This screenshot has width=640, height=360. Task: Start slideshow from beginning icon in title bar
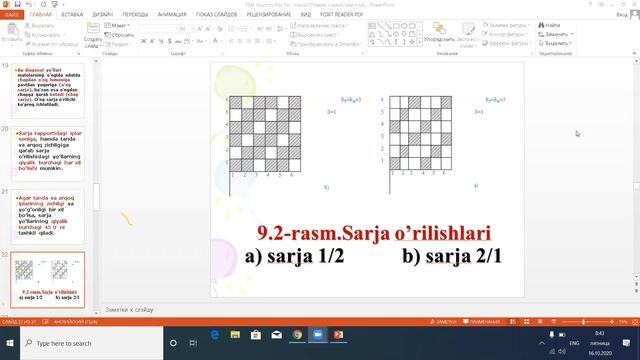[x=55, y=4]
